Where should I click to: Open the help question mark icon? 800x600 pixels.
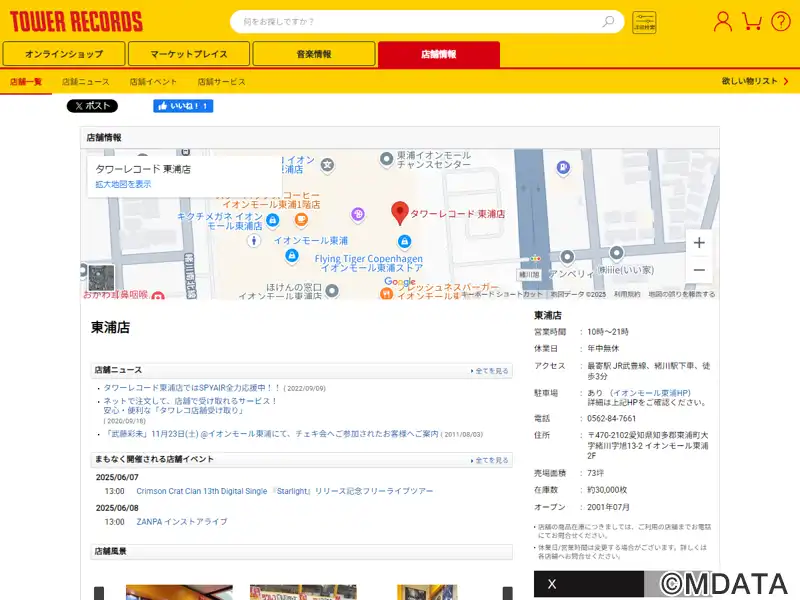781,21
